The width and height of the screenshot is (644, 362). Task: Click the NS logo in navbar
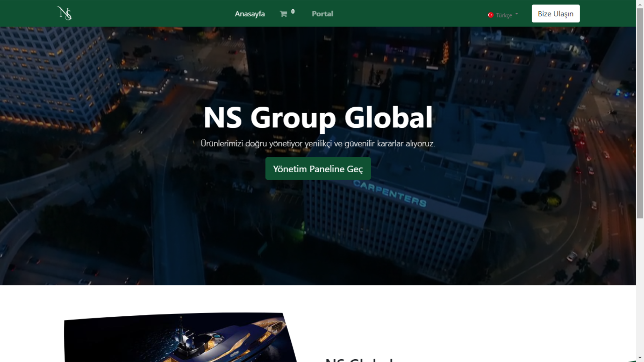click(x=64, y=13)
